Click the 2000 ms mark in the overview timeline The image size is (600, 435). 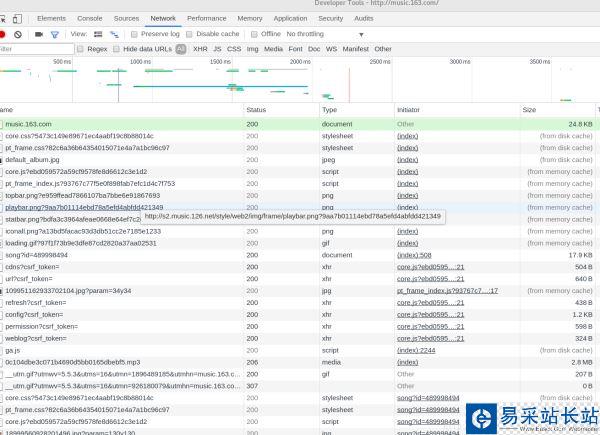pyautogui.click(x=300, y=62)
